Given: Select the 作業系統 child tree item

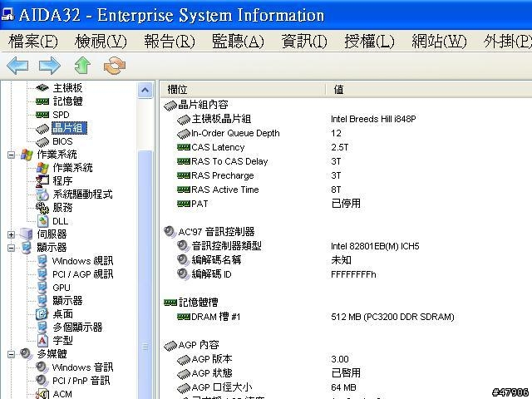Looking at the screenshot, I should click(x=72, y=168).
